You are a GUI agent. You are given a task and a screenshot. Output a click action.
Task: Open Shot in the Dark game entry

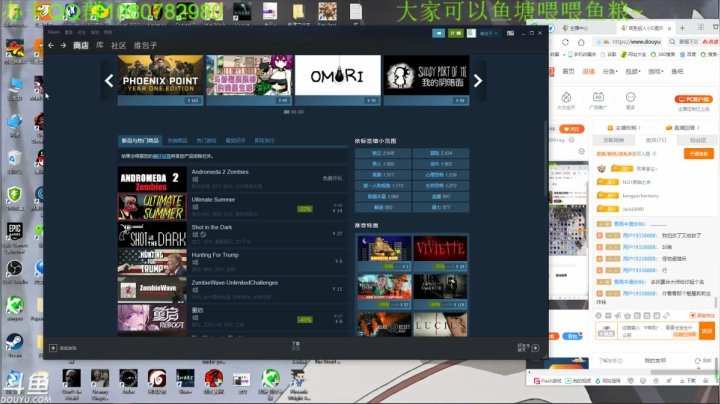click(232, 235)
